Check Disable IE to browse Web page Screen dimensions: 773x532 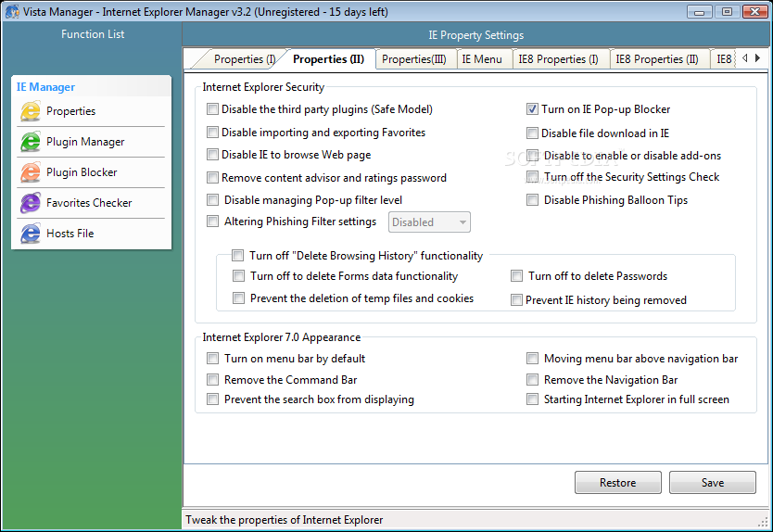point(212,155)
